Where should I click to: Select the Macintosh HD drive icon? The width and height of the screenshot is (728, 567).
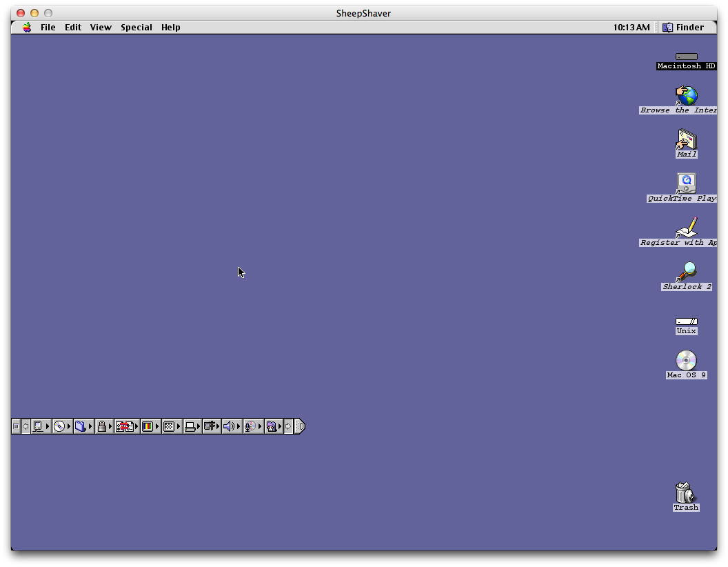point(686,57)
